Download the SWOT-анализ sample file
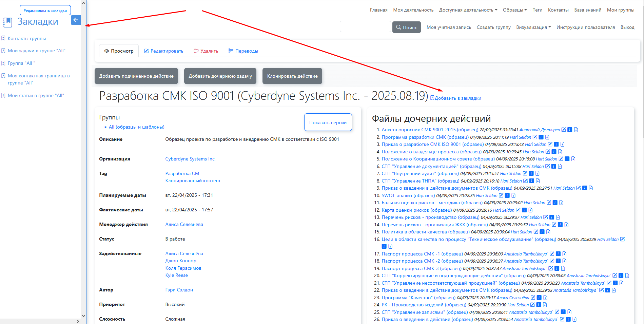Image resolution: width=644 pixels, height=324 pixels. coord(513,195)
